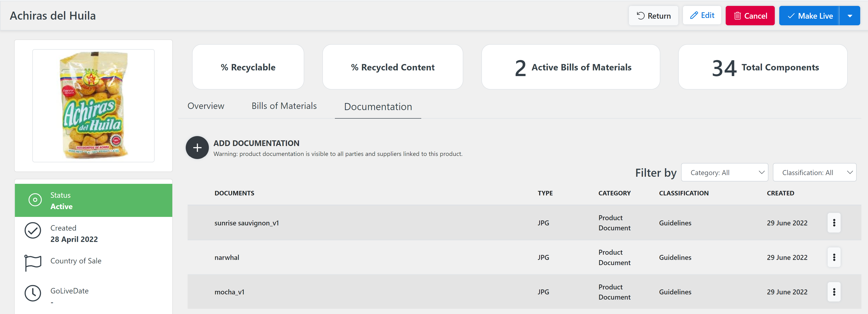Open kebab menu for mocha_v1 row

pos(834,292)
